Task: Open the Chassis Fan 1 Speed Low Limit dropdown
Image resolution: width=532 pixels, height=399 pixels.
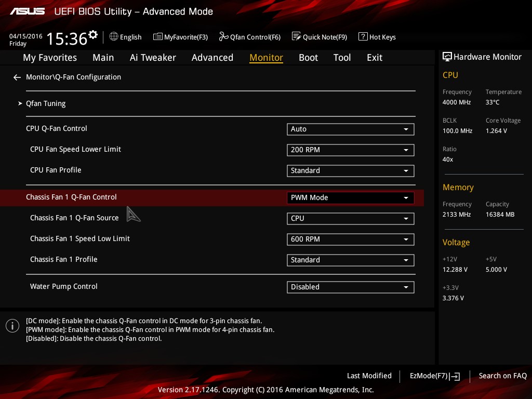Action: (351, 239)
